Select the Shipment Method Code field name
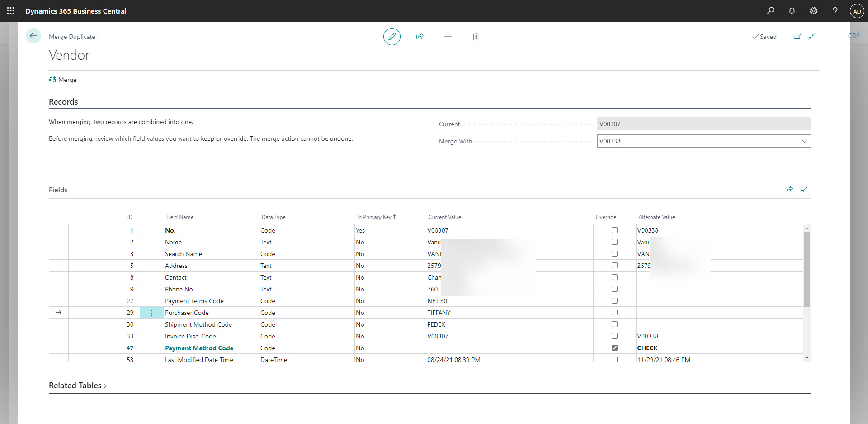868x424 pixels. (x=198, y=324)
